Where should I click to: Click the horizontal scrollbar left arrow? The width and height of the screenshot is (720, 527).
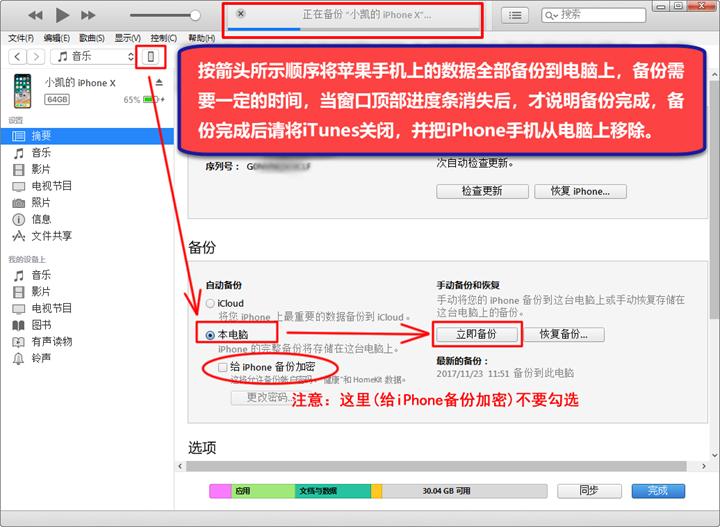pos(180,466)
